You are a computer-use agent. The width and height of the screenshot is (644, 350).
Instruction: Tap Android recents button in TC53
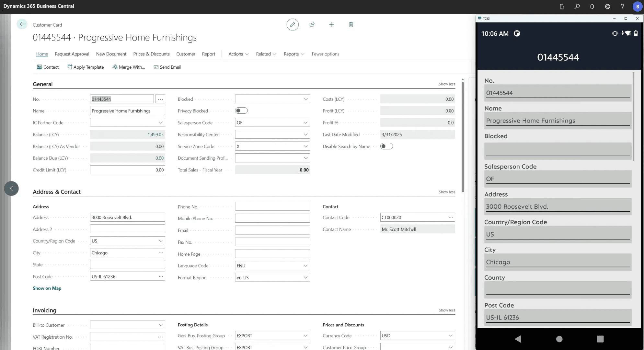tap(600, 339)
